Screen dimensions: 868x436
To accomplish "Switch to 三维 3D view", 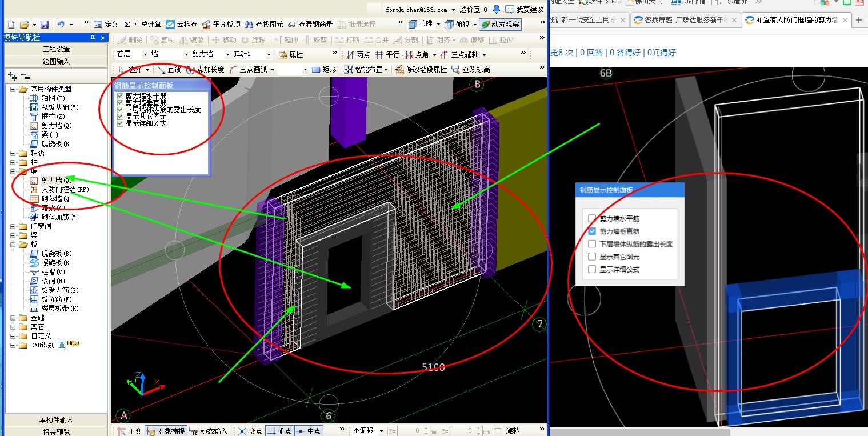I will click(x=421, y=25).
